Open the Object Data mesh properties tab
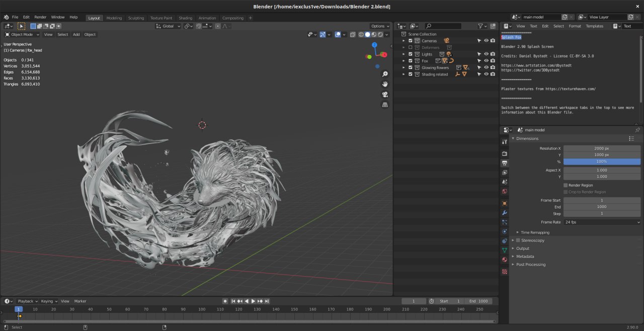This screenshot has height=331, width=644. point(505,250)
